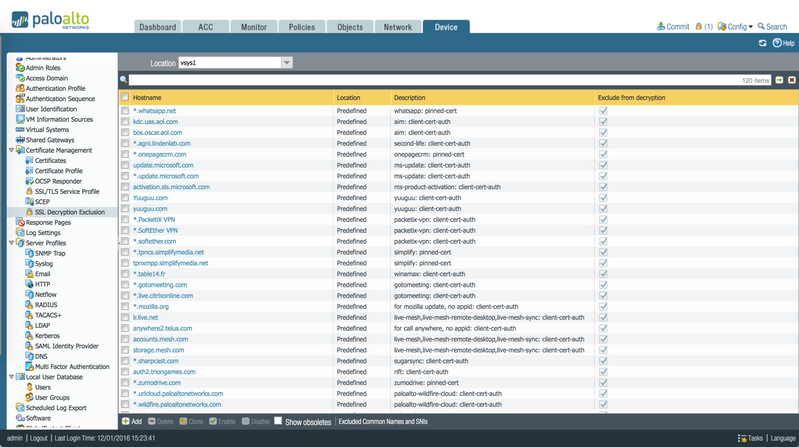Open the Location vsys1 dropdown
799x447 pixels.
pos(286,63)
